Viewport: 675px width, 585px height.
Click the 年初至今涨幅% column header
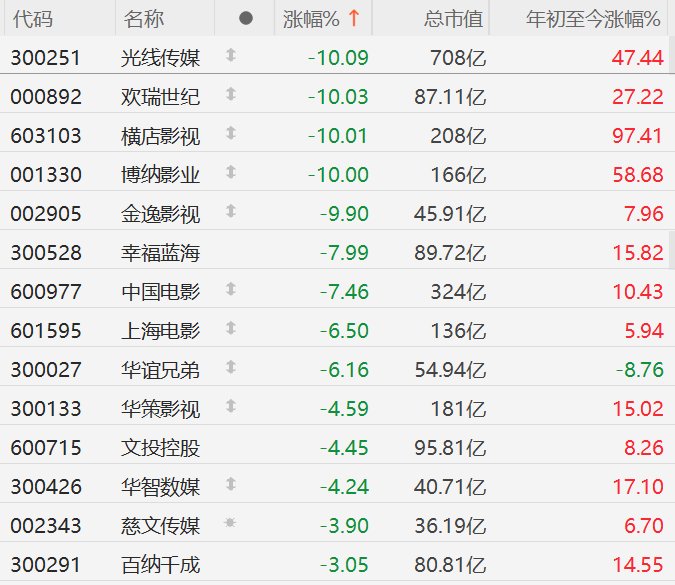click(593, 19)
